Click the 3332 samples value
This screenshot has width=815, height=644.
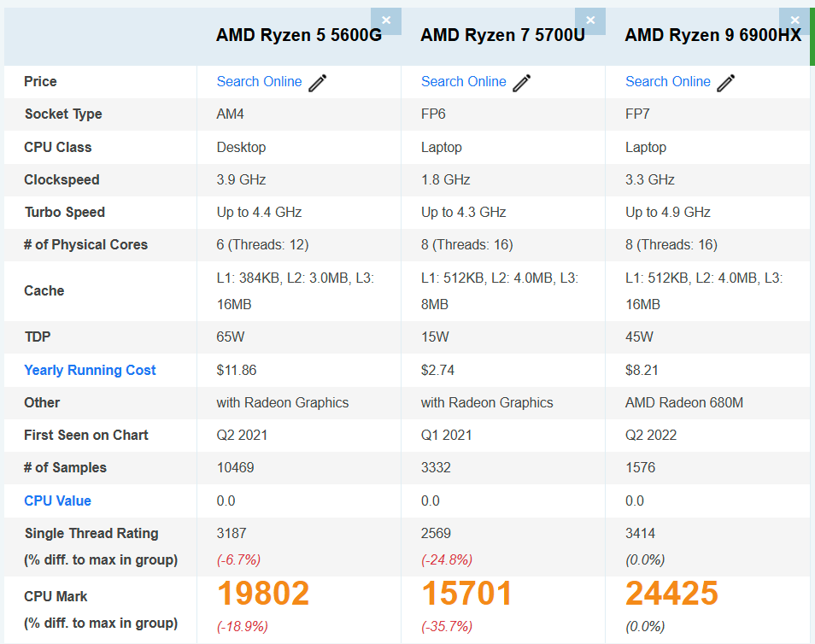[x=436, y=468]
